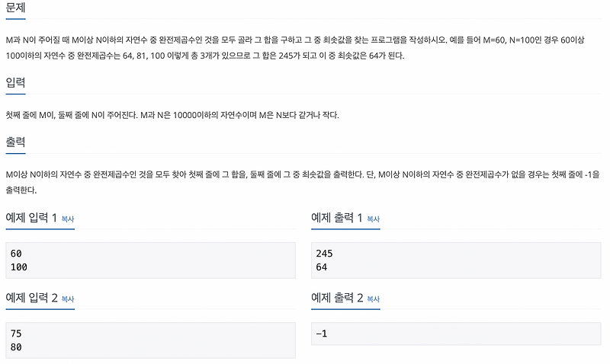
Task: Click the 예제 입력 2 heading
Action: coord(31,298)
